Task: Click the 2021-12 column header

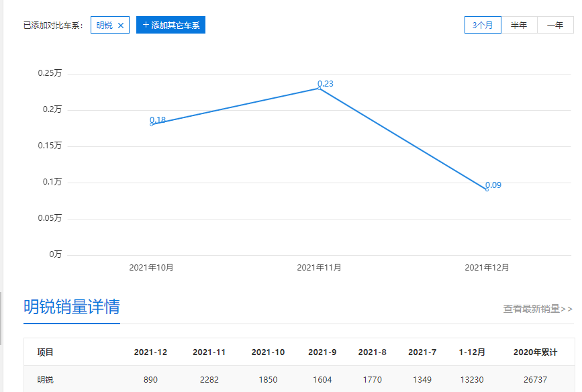Action: (150, 352)
